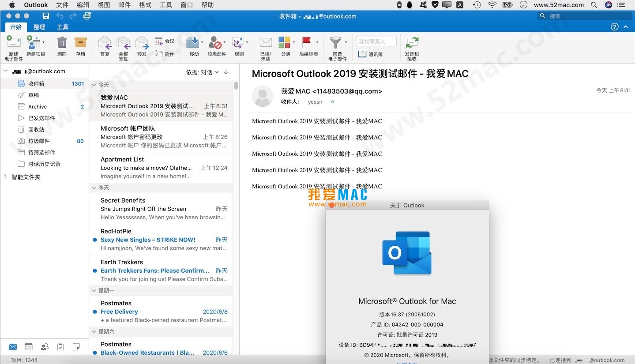The image size is (635, 364).
Task: Click the Forward (转发) icon
Action: (142, 42)
